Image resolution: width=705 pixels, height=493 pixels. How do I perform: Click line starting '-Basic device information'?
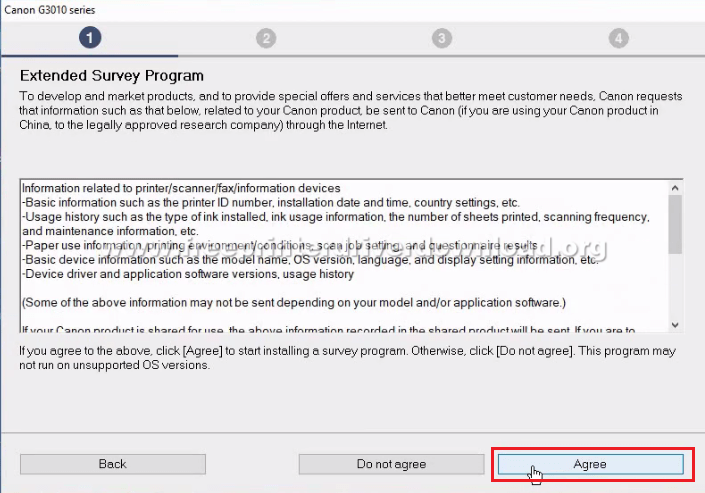click(x=310, y=260)
